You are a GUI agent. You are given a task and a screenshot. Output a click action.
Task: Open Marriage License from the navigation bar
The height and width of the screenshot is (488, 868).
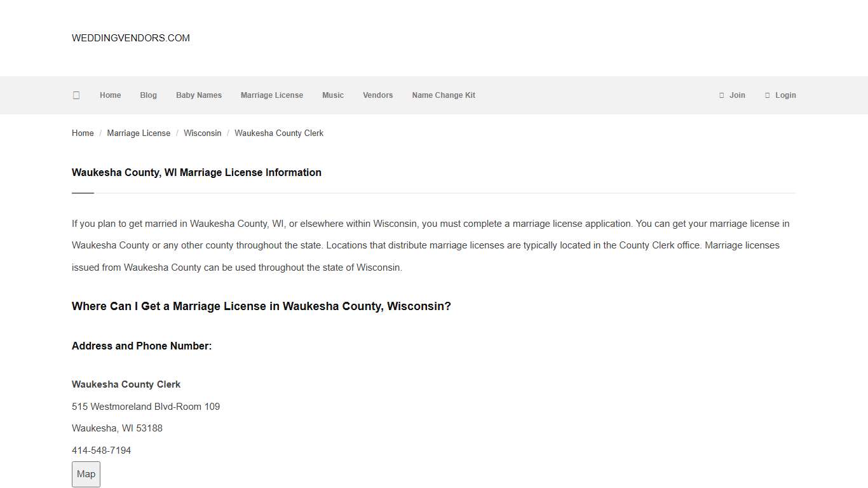[272, 95]
